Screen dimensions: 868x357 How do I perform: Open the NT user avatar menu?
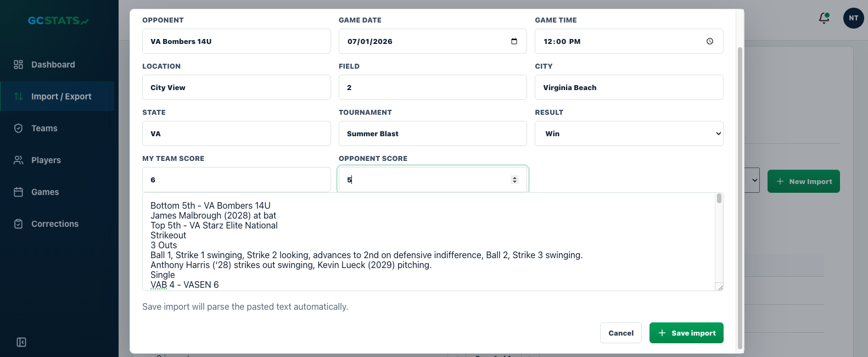tap(854, 18)
